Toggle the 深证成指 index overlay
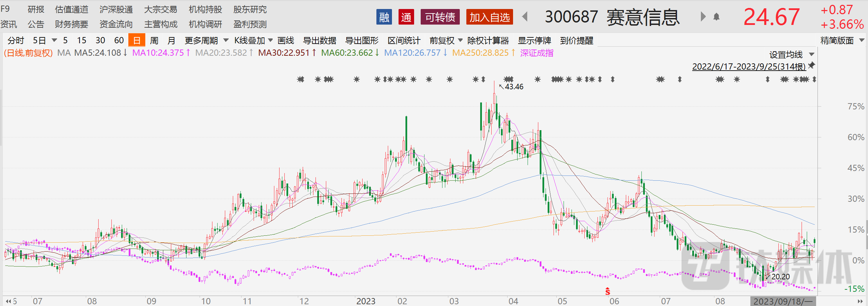The height and width of the screenshot is (306, 868). pyautogui.click(x=537, y=53)
